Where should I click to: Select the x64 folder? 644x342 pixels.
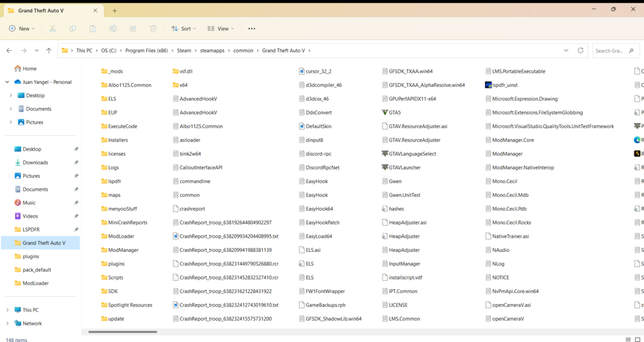[180, 85]
